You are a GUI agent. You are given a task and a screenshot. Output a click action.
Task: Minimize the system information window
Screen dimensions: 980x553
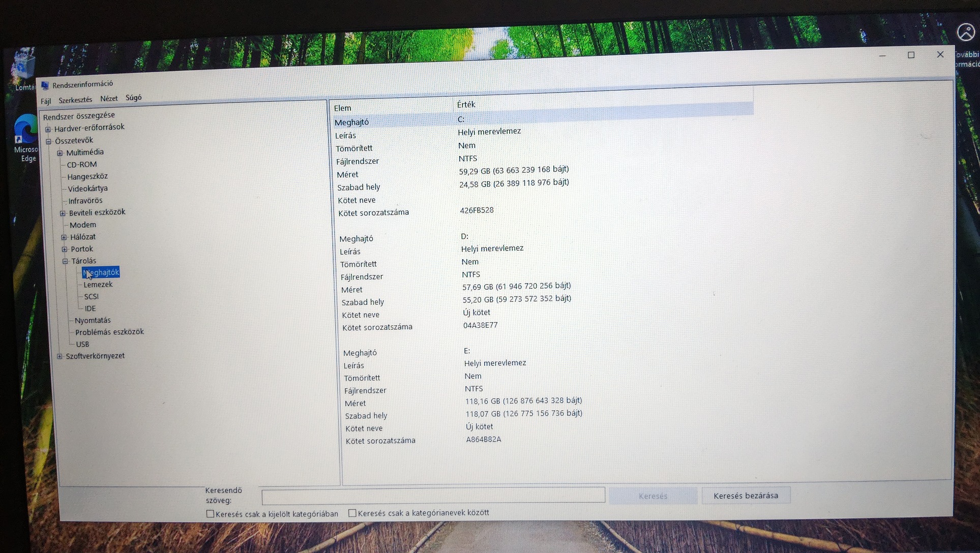[882, 55]
